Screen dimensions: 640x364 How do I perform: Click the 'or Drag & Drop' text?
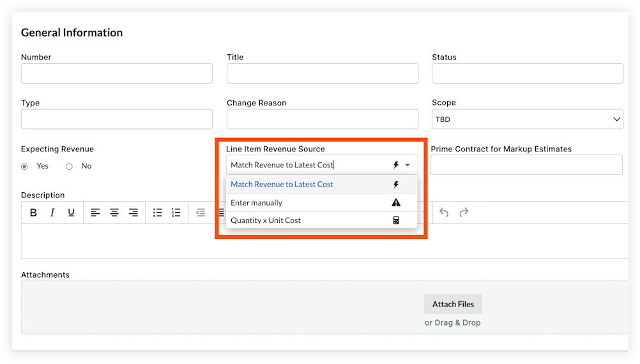click(453, 322)
